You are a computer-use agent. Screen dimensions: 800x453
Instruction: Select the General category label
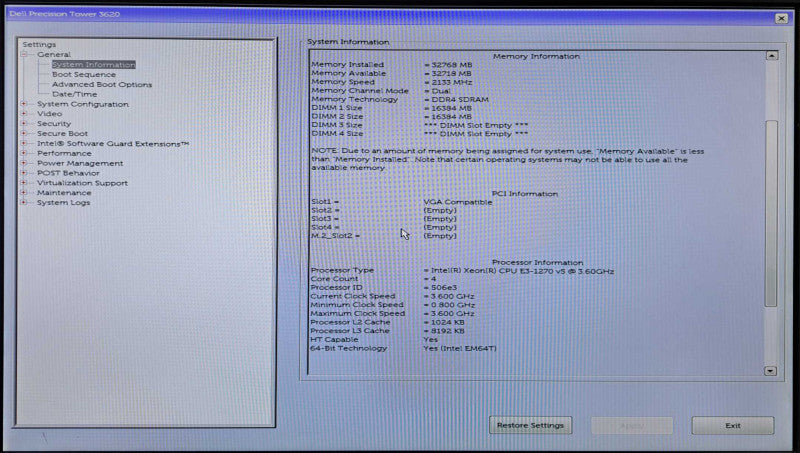54,54
